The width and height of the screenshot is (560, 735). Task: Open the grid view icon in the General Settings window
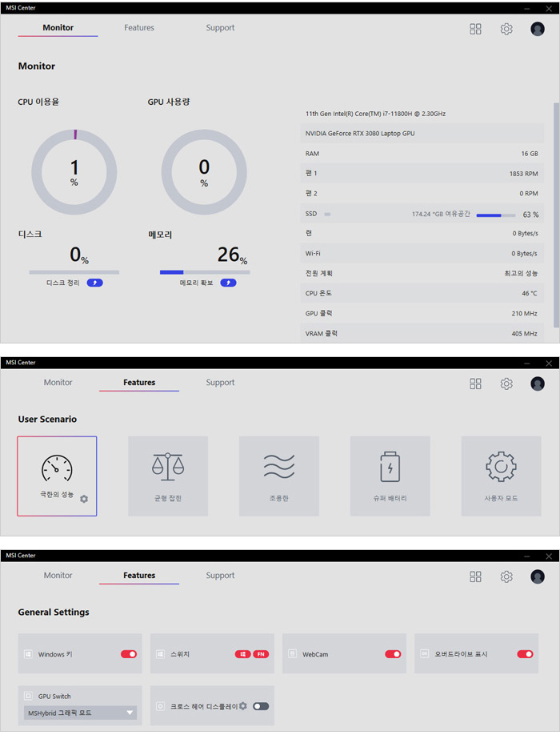(x=475, y=576)
